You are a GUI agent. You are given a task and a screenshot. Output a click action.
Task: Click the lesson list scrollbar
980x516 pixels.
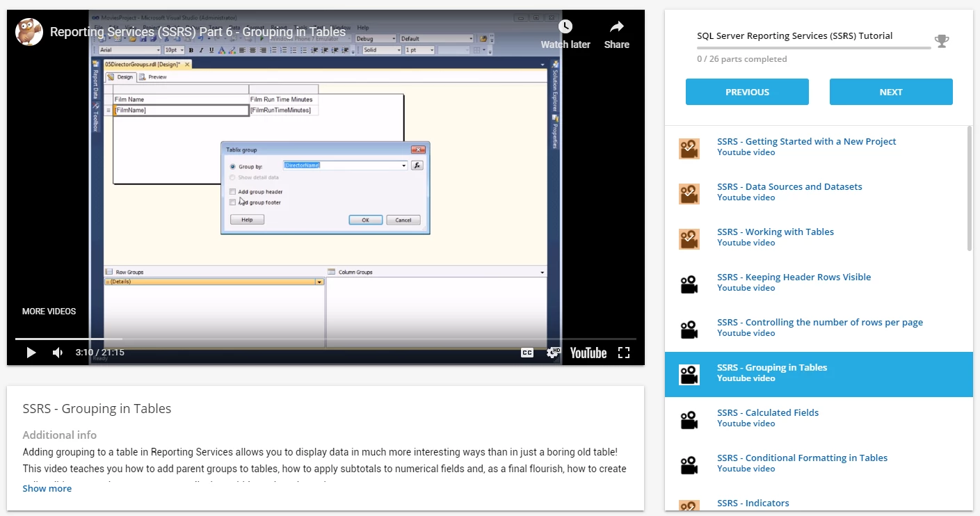970,188
